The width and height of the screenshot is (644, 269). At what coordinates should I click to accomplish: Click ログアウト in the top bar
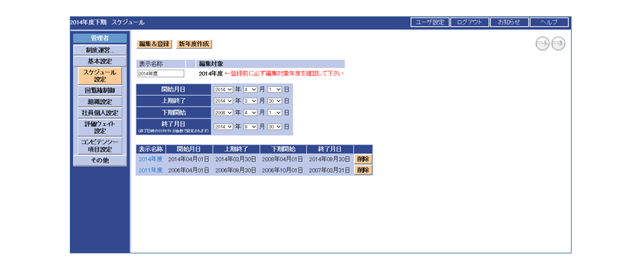click(468, 22)
